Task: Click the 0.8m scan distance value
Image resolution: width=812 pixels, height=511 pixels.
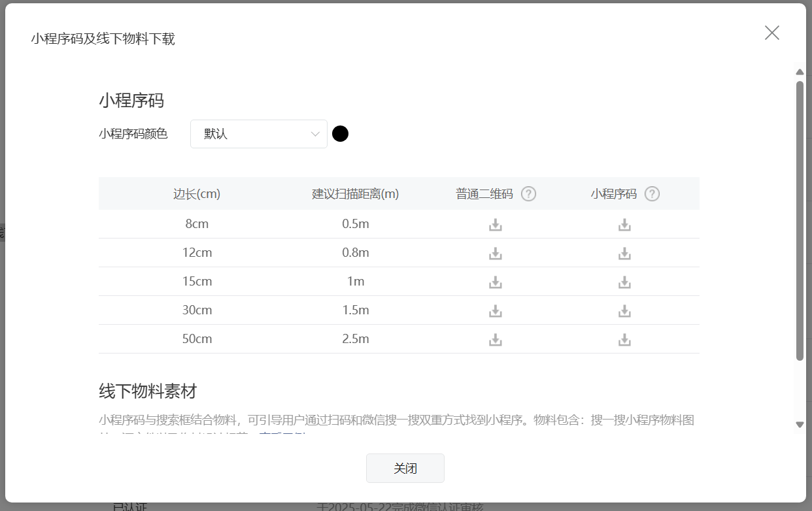Action: (x=356, y=253)
